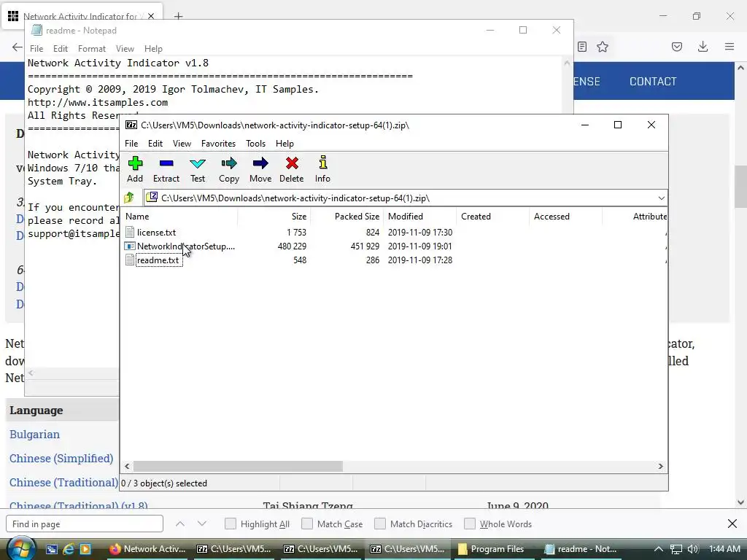Go to next find match arrow
747x560 pixels.
point(202,524)
